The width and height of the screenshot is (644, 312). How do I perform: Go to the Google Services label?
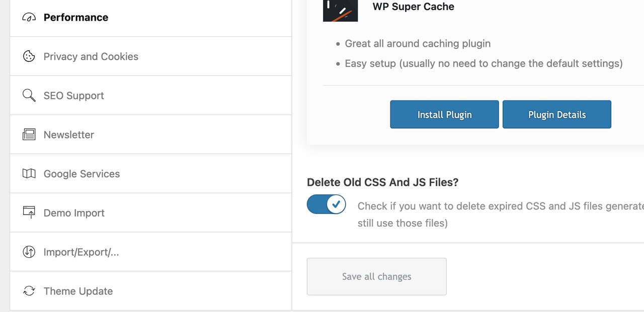click(82, 174)
